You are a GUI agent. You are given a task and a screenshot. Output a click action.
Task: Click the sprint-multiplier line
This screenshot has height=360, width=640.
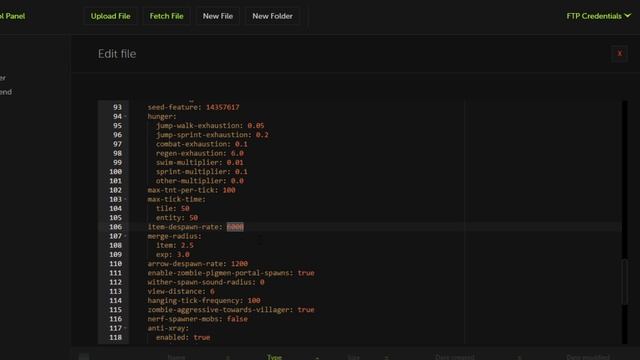202,172
